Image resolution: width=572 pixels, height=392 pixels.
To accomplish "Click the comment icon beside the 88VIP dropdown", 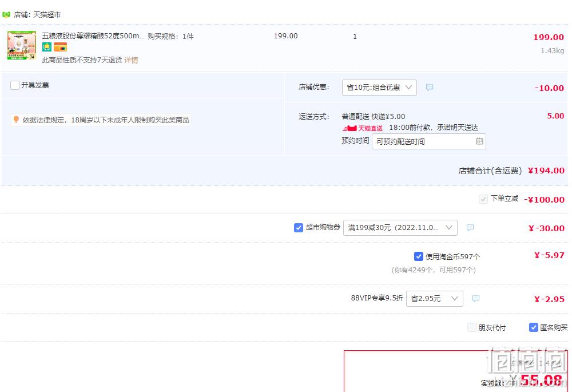I will point(476,299).
